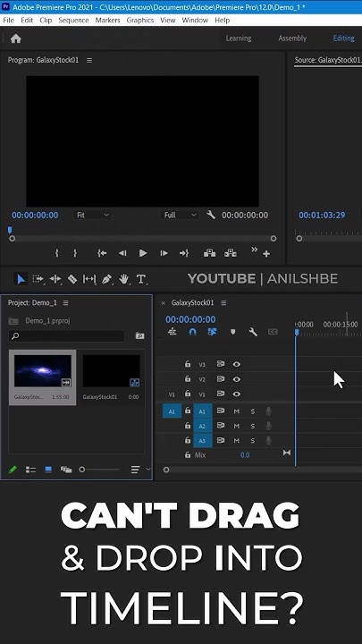
Task: Toggle V1 track output eye
Action: (236, 394)
